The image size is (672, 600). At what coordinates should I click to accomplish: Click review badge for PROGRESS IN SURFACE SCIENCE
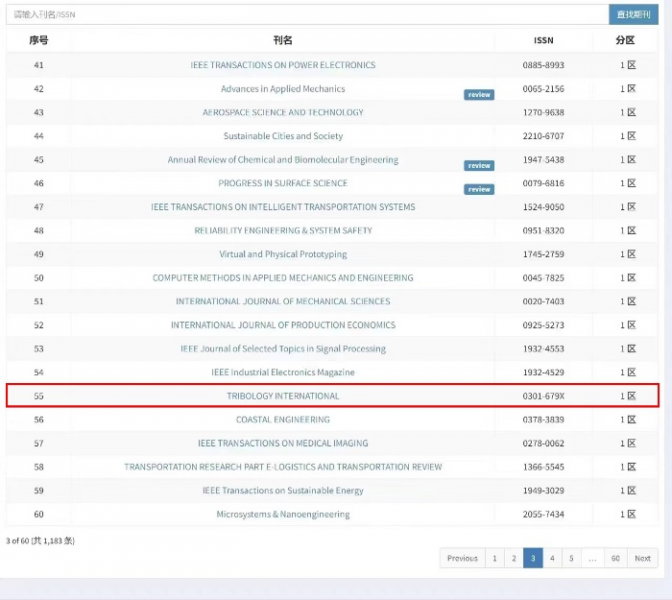click(x=479, y=189)
